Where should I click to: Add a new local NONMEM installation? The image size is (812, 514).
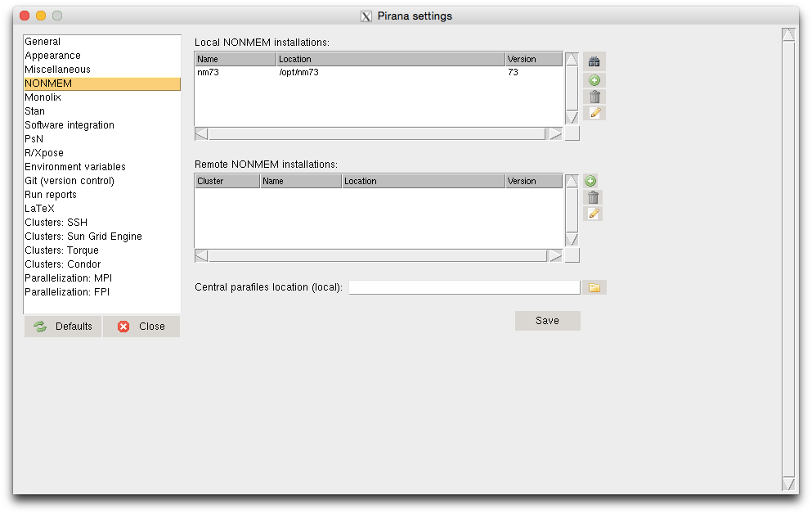click(x=594, y=80)
